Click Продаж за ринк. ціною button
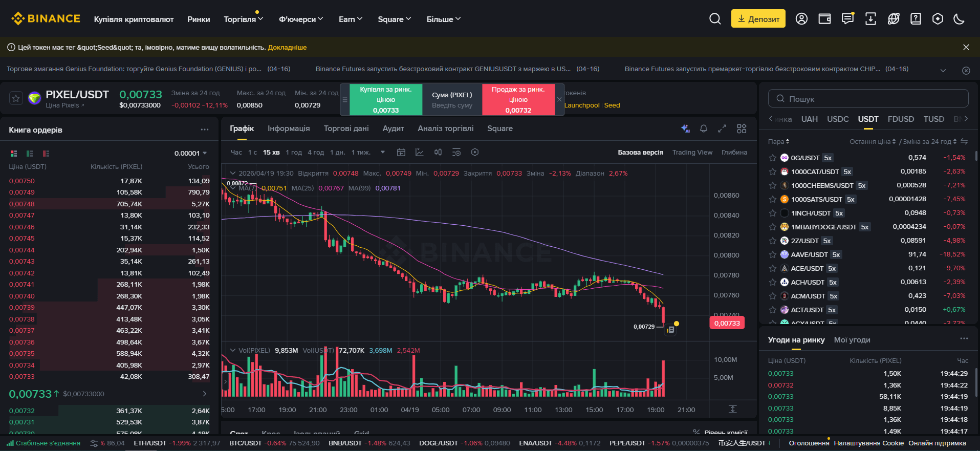Viewport: 980px width, 451px height. pos(518,99)
